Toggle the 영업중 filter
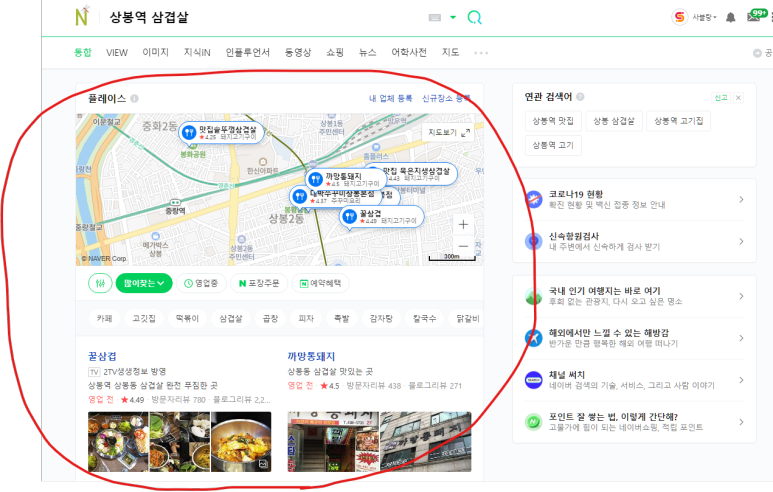The image size is (773, 492). [x=201, y=283]
